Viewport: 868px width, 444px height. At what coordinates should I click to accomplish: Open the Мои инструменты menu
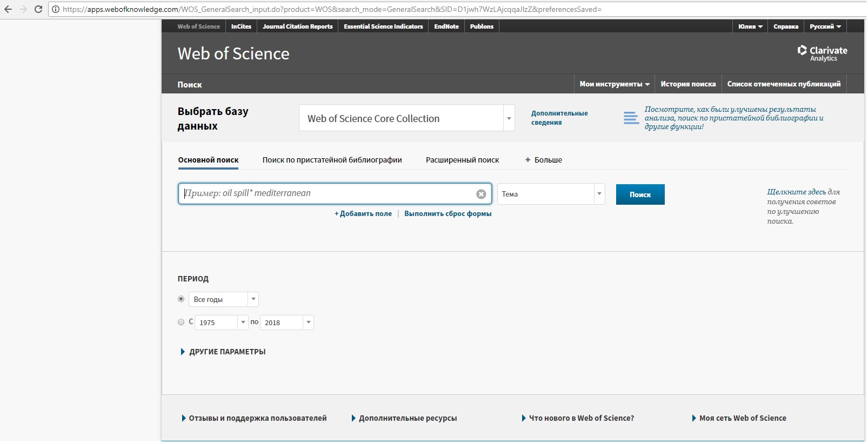[614, 84]
